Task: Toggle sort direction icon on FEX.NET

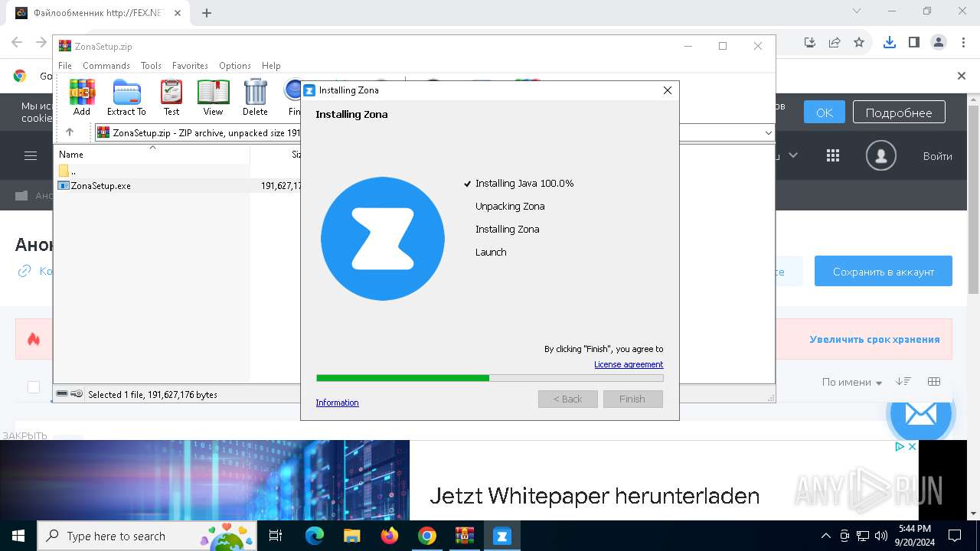Action: [x=903, y=381]
